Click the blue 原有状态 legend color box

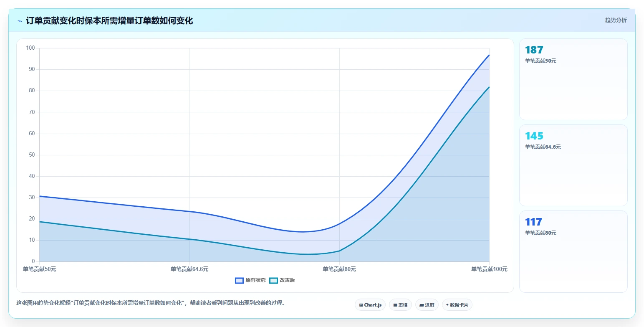point(239,280)
